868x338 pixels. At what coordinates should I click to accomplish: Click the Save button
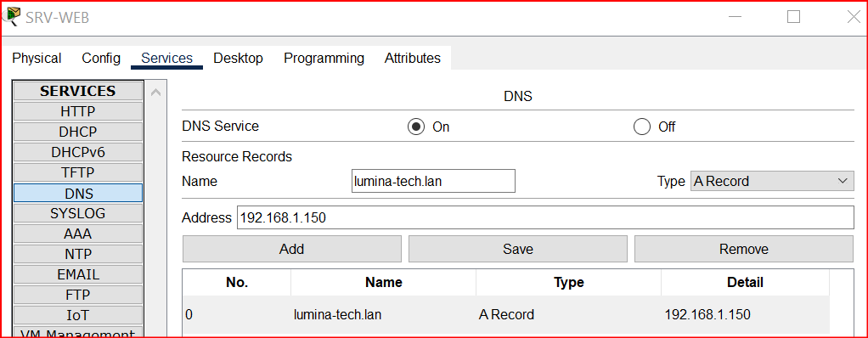517,249
